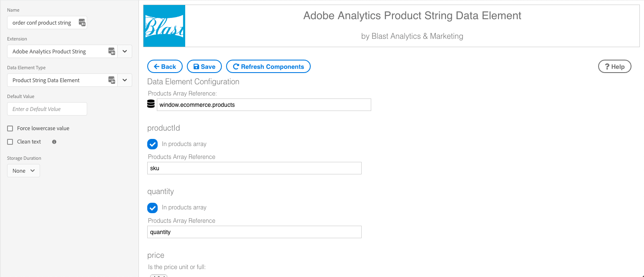Click the Default Value input field
Screen dimensions: 644x277
(47, 109)
